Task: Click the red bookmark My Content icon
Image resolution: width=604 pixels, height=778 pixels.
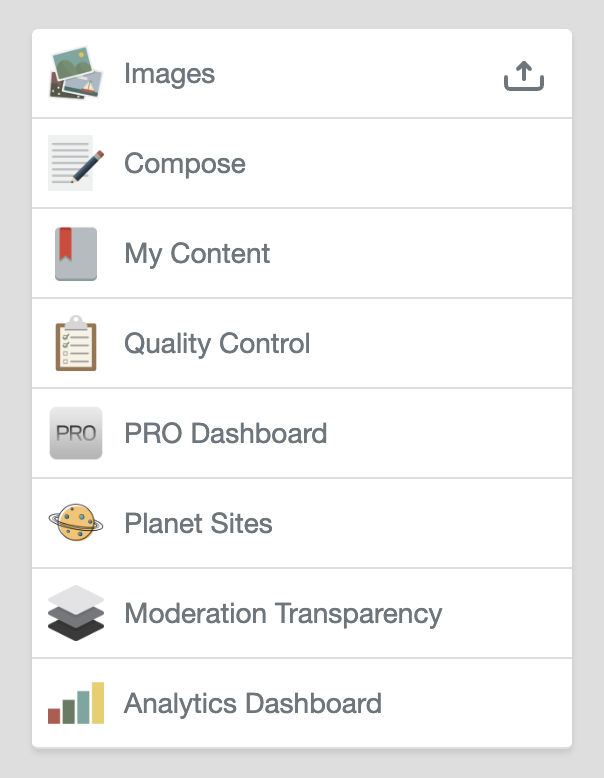Action: 75,254
